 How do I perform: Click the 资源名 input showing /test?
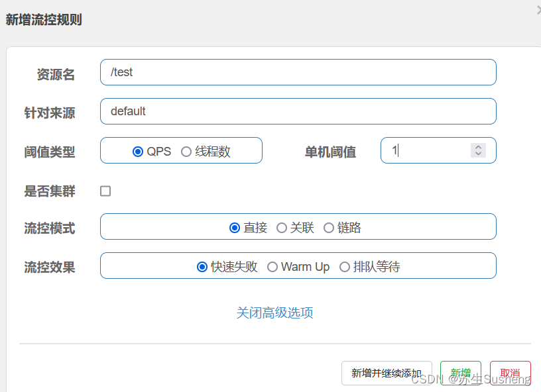[298, 72]
